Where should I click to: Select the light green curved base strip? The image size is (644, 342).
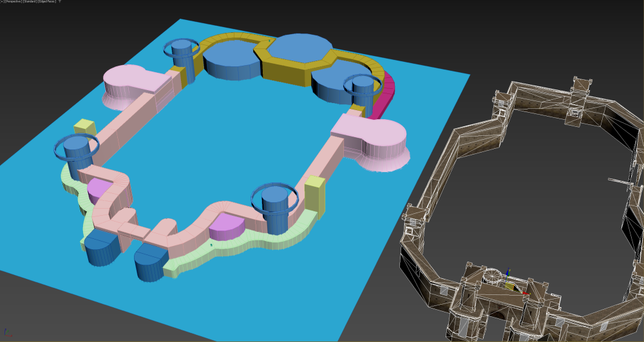click(258, 243)
